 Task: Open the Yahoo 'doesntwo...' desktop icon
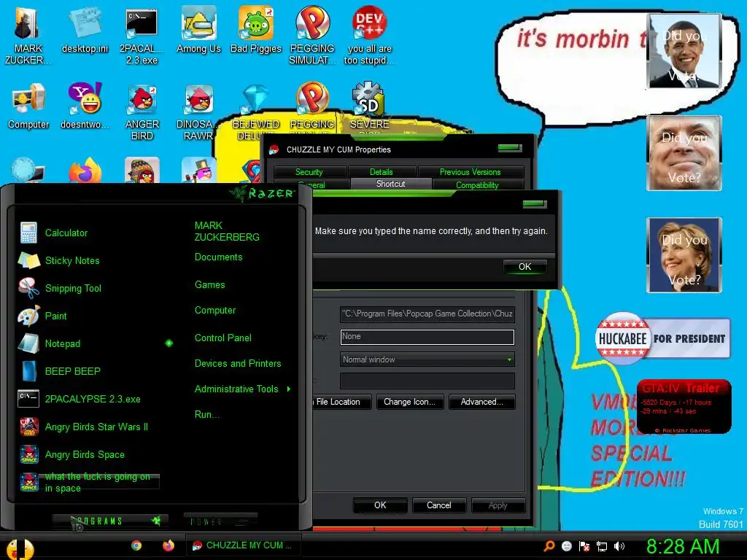point(85,106)
